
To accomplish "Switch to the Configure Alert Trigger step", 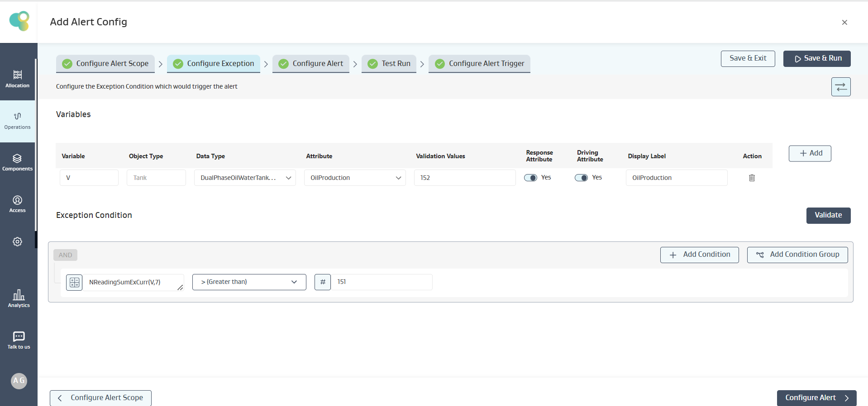I will click(479, 64).
